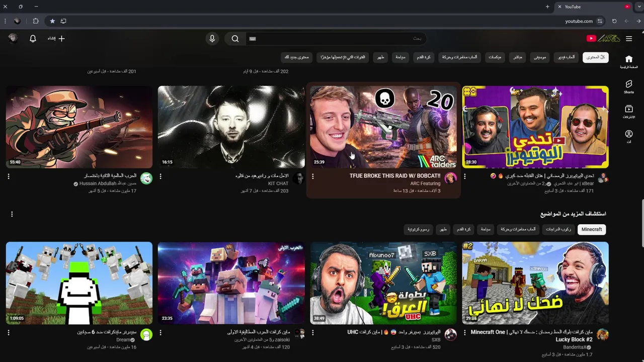This screenshot has height=362, width=644.
Task: Open options for the xBear challenge video
Action: 464,176
